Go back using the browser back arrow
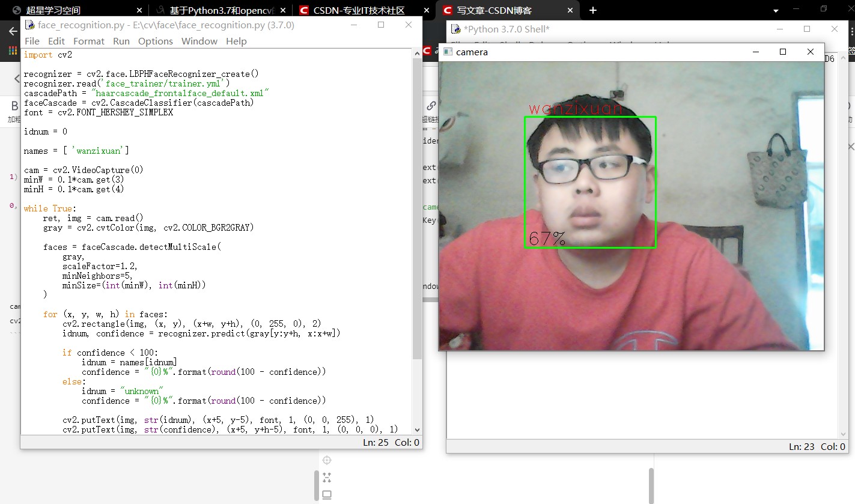Screen dimensions: 855x504 (13, 31)
